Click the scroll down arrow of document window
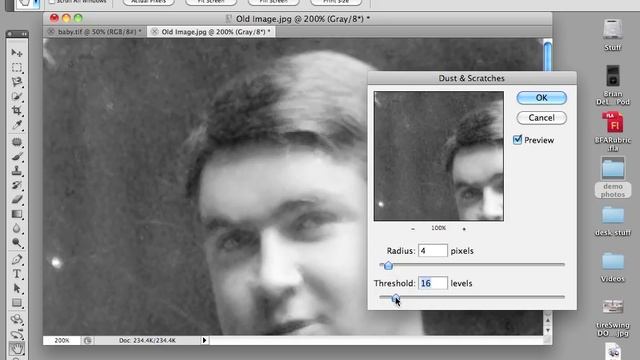The height and width of the screenshot is (360, 640). pos(548,329)
